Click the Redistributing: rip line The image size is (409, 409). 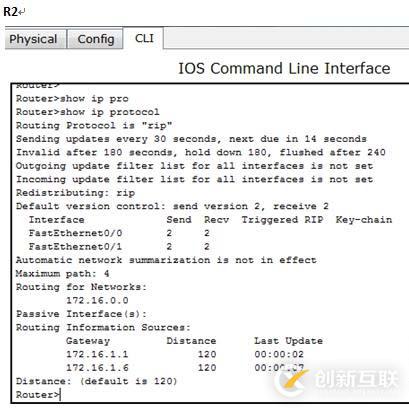pyautogui.click(x=75, y=193)
